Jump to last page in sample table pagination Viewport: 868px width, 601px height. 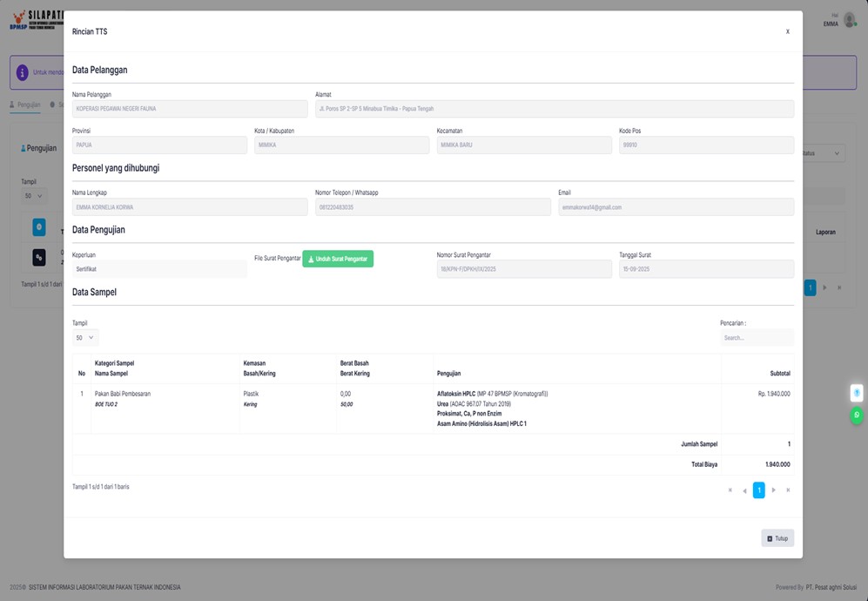(788, 490)
